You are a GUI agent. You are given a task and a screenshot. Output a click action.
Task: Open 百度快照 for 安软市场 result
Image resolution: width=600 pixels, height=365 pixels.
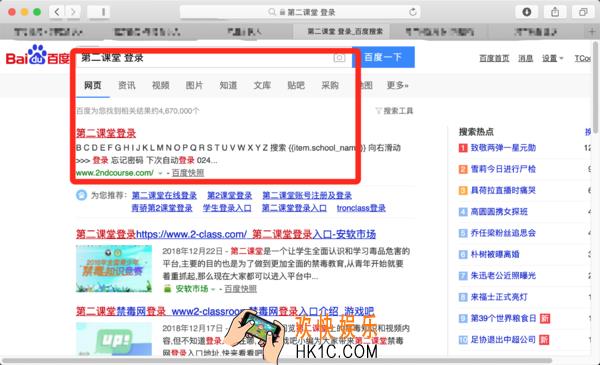(240, 289)
